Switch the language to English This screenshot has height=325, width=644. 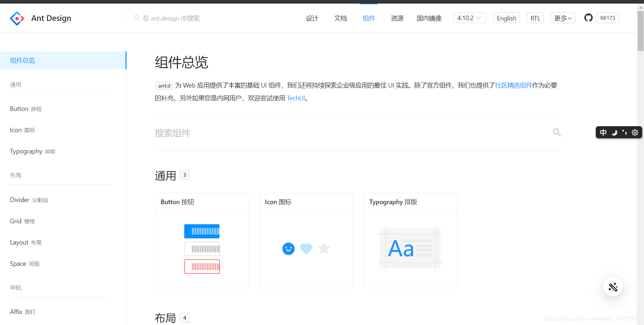[x=506, y=18]
